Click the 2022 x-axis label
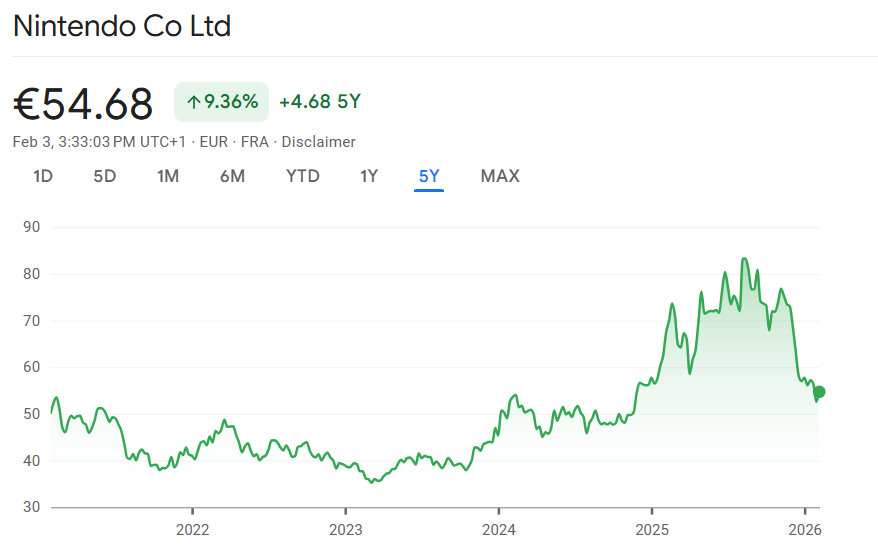Screen dimensions: 878x548 [x=192, y=529]
